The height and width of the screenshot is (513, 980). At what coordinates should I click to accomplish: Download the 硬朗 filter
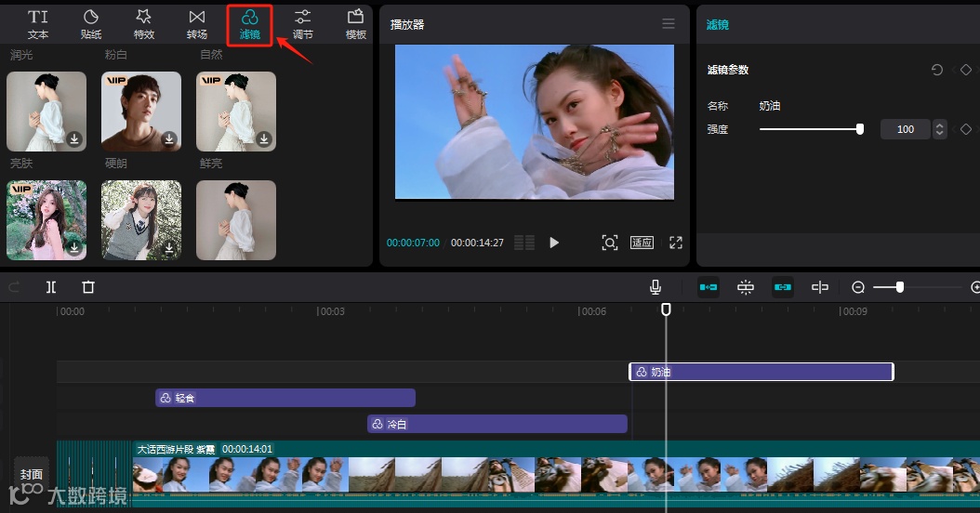pos(169,138)
